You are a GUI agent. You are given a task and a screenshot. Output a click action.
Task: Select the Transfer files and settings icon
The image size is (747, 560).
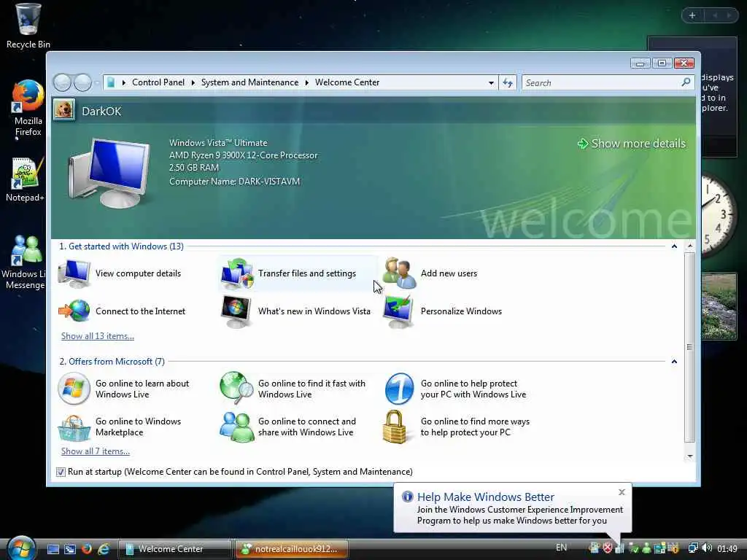coord(237,273)
